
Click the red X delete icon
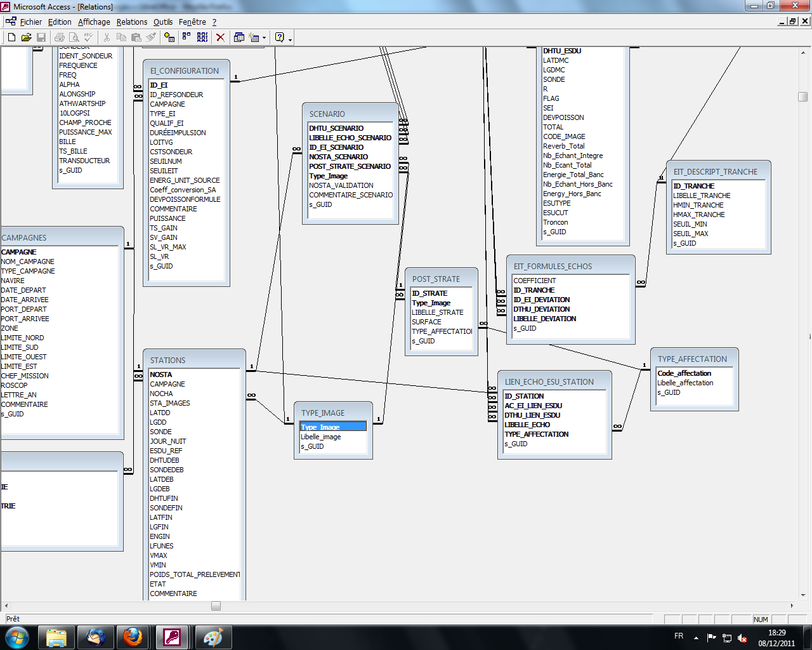220,37
